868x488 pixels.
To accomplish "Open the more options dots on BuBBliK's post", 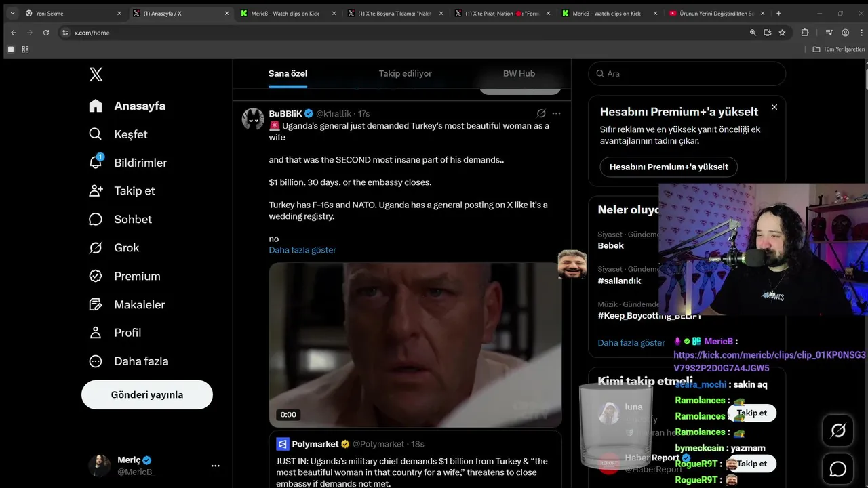I will pos(556,113).
